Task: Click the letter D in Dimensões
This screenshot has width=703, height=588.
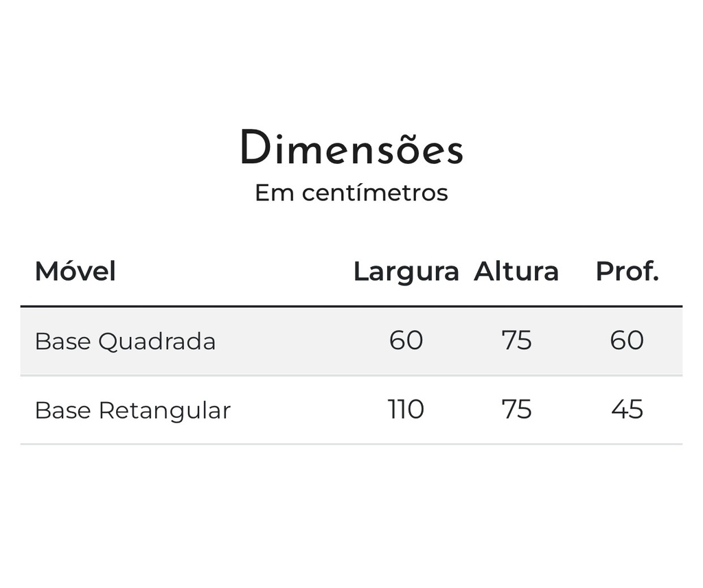Action: (x=255, y=147)
